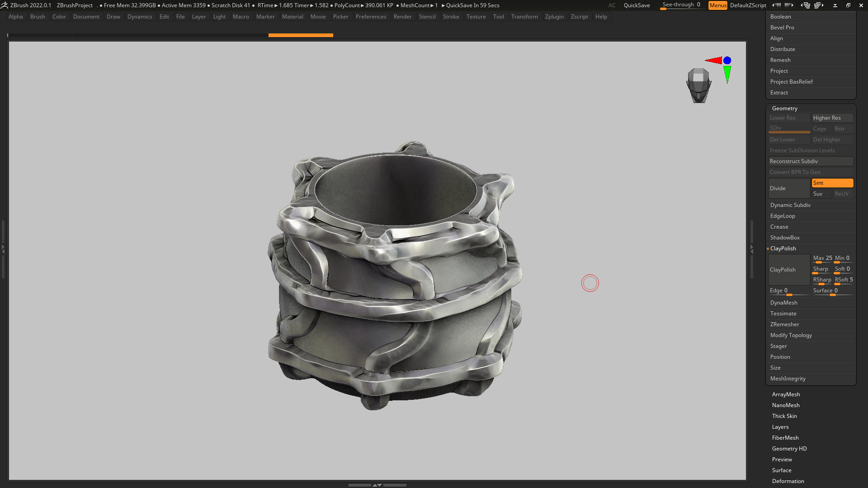Image resolution: width=868 pixels, height=488 pixels.
Task: Open the Render menu
Action: [x=402, y=17]
